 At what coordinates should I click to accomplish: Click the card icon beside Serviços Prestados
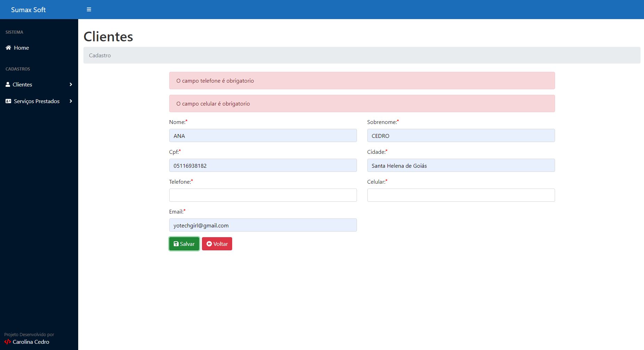tap(8, 101)
